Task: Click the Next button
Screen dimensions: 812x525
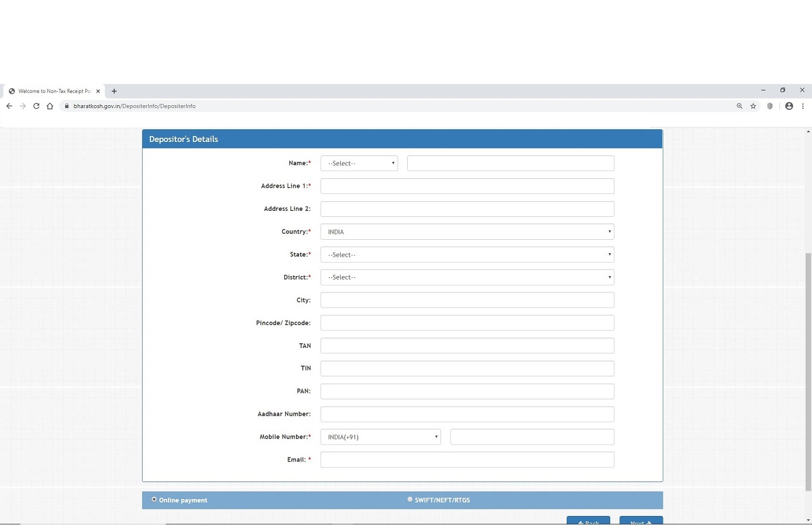Action: pyautogui.click(x=640, y=521)
